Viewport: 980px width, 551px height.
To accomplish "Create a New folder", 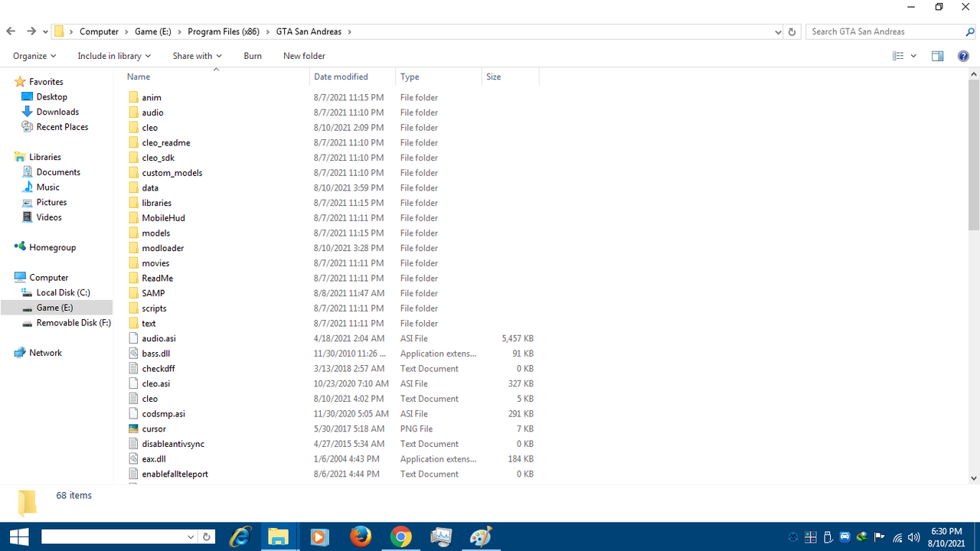I will click(304, 56).
